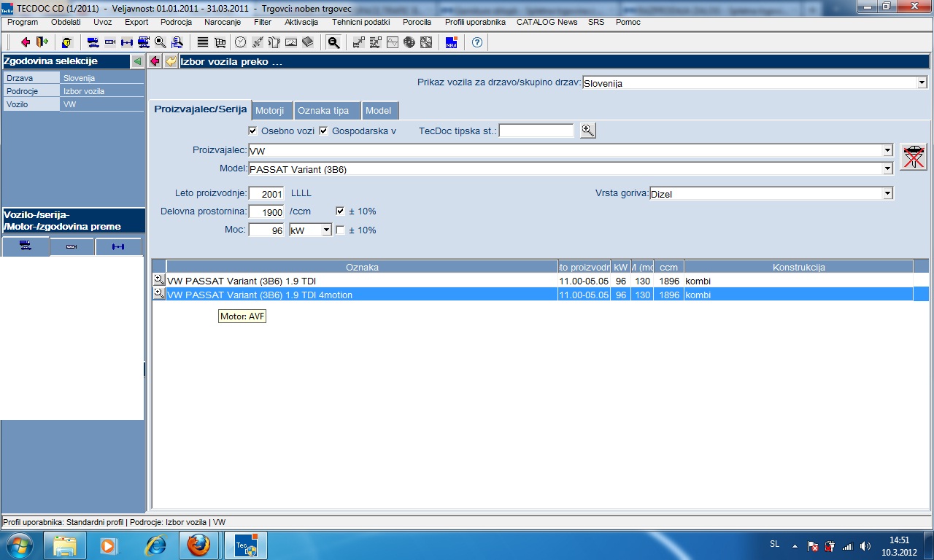Click the NEW catalog news icon

[451, 42]
